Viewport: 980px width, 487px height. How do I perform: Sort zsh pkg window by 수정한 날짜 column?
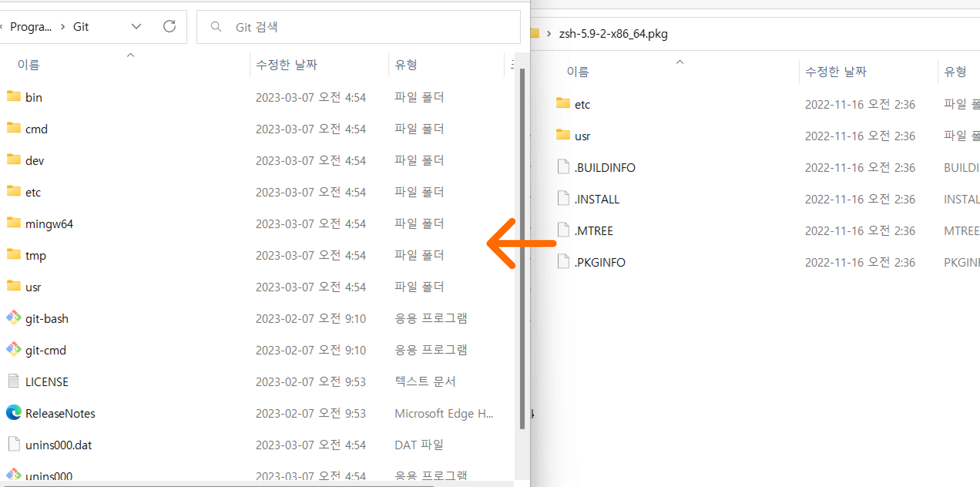[836, 71]
